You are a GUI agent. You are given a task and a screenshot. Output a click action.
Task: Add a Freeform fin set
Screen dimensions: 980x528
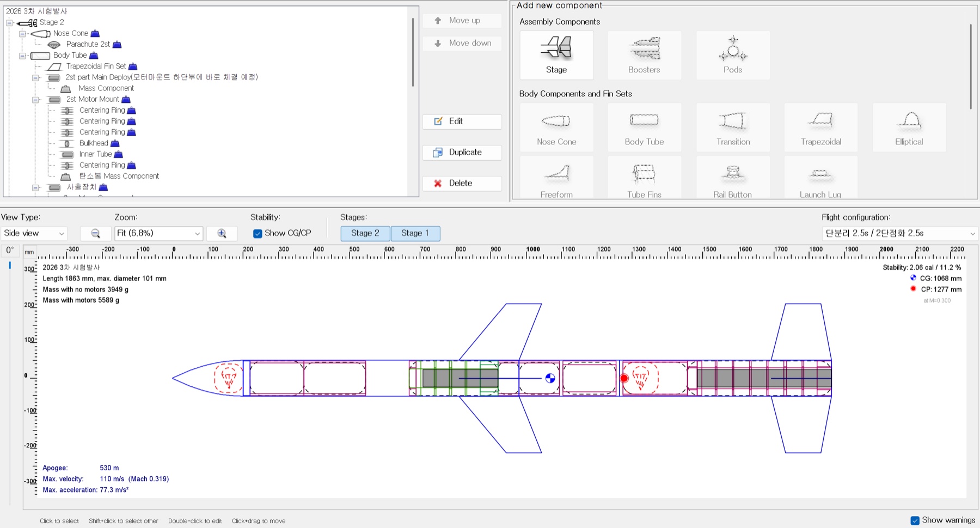pyautogui.click(x=556, y=178)
